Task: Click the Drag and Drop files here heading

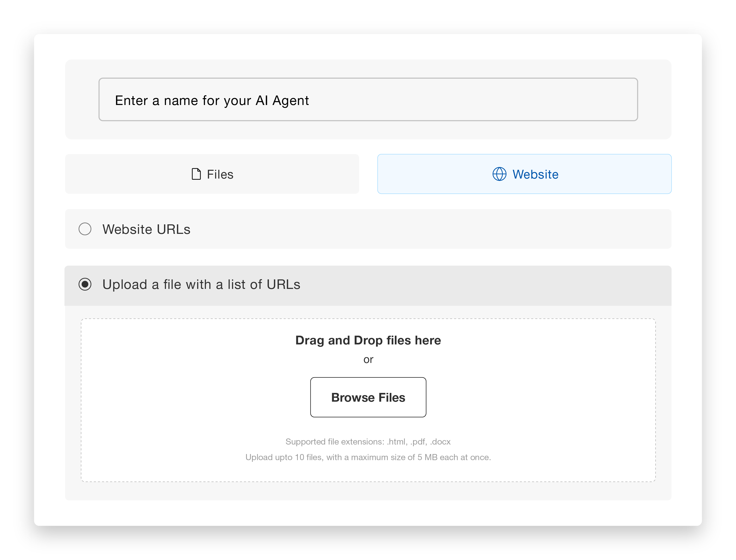Action: pos(368,340)
